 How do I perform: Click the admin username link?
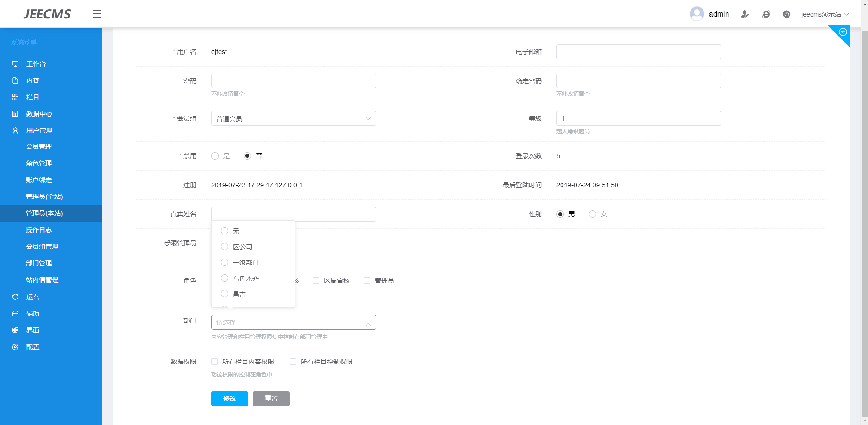pyautogui.click(x=719, y=14)
